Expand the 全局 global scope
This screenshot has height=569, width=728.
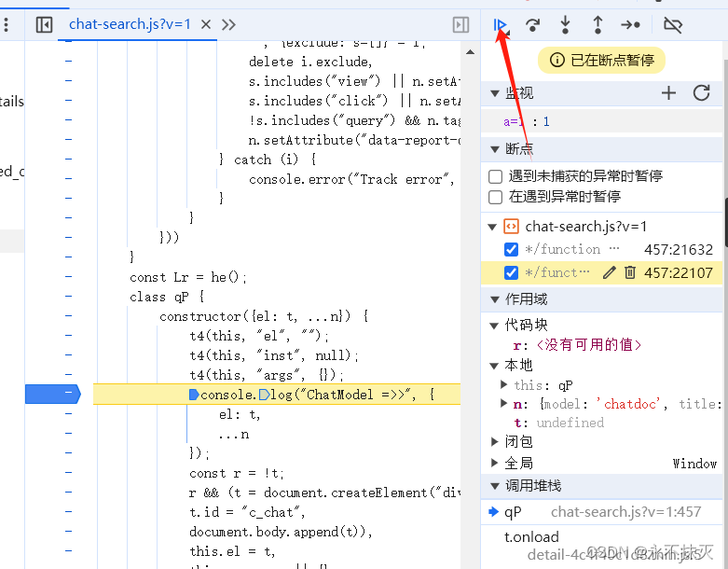(494, 463)
